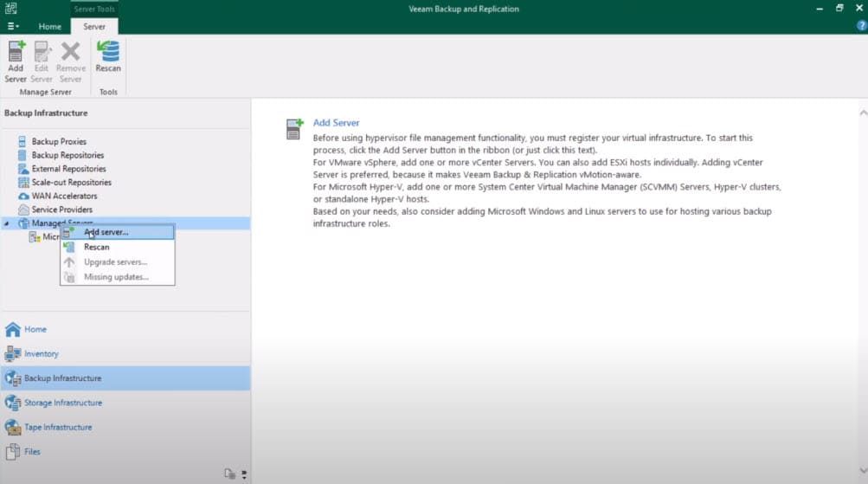Click the Add Server icon in content pane
Viewport: 868px width, 484px height.
point(294,129)
